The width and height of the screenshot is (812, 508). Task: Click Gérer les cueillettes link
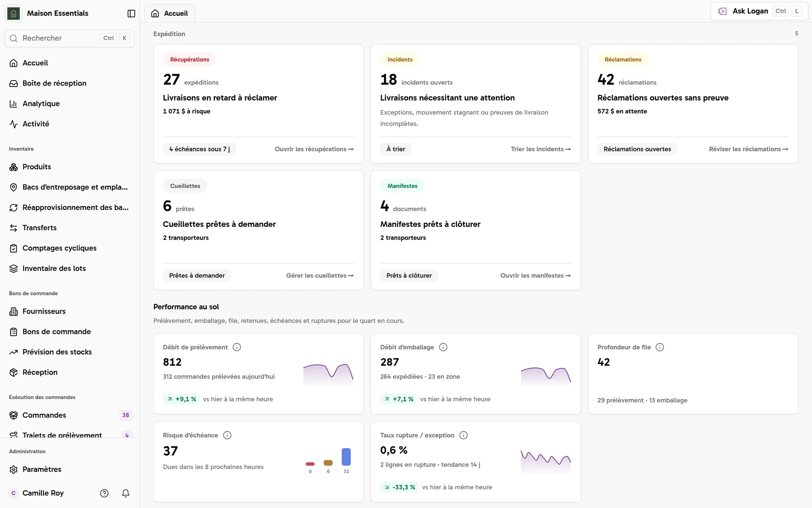(320, 276)
